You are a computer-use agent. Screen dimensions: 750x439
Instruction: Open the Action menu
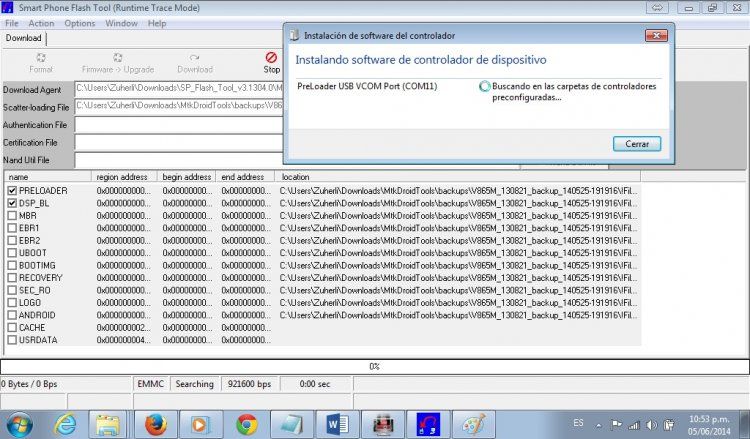click(x=41, y=23)
